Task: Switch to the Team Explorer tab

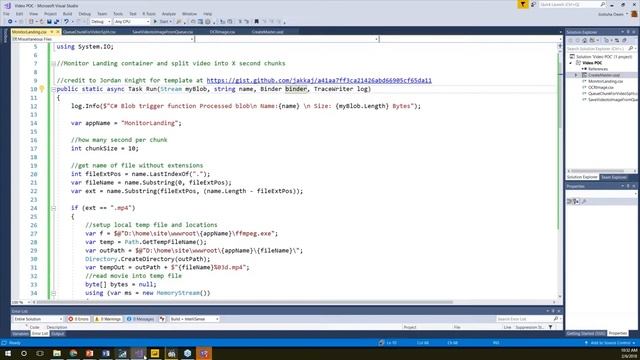Action: point(614,177)
